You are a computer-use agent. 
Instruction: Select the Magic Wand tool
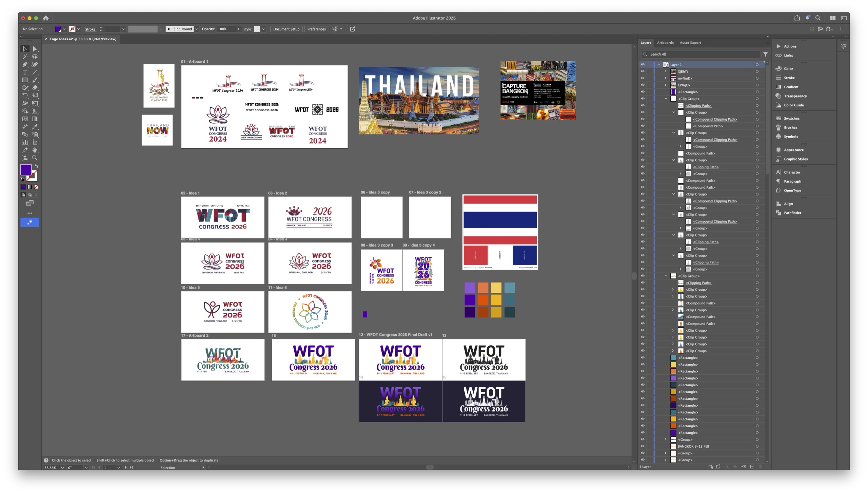coord(25,57)
